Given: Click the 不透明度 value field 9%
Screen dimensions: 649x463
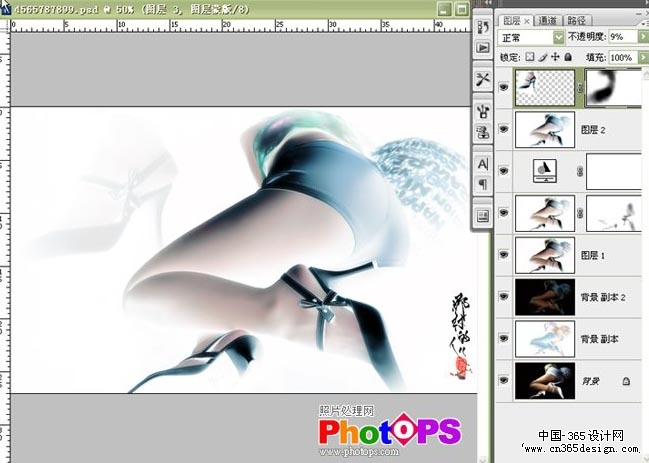Looking at the screenshot, I should [x=623, y=37].
